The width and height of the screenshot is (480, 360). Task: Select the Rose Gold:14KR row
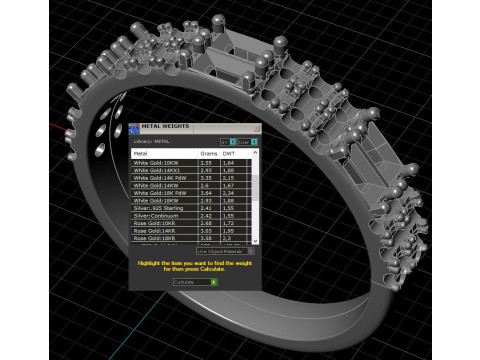pos(191,231)
